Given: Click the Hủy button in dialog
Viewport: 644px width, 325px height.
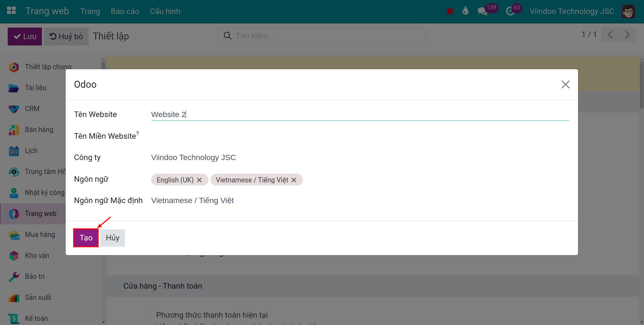Looking at the screenshot, I should pyautogui.click(x=113, y=238).
